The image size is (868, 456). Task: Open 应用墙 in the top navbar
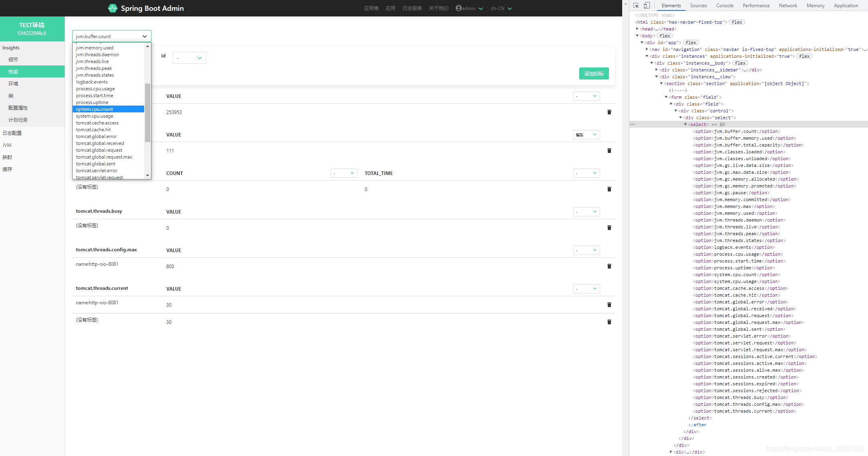click(371, 8)
